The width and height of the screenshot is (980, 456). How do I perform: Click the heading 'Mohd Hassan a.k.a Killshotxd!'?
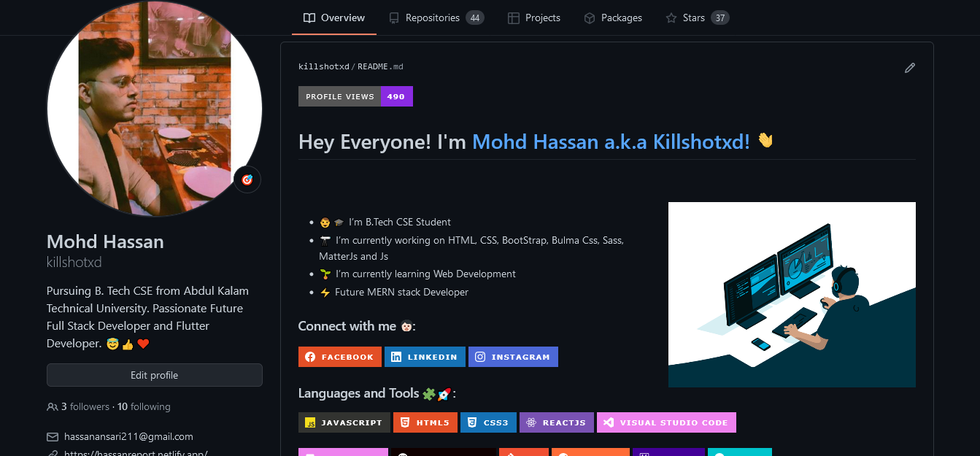[x=611, y=142]
